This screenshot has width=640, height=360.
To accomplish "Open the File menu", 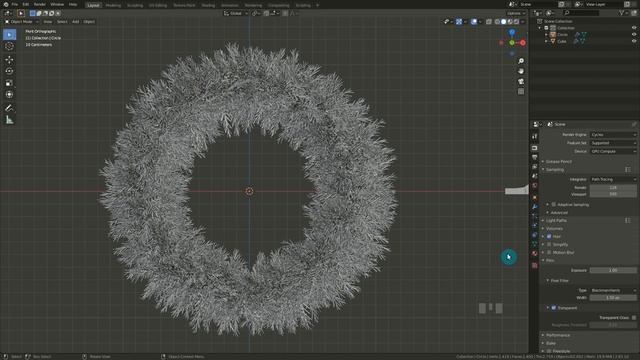I will coord(15,4).
